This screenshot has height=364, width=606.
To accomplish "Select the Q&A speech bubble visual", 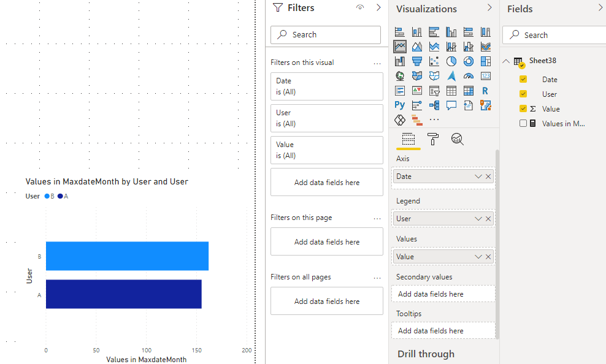I will coord(451,105).
